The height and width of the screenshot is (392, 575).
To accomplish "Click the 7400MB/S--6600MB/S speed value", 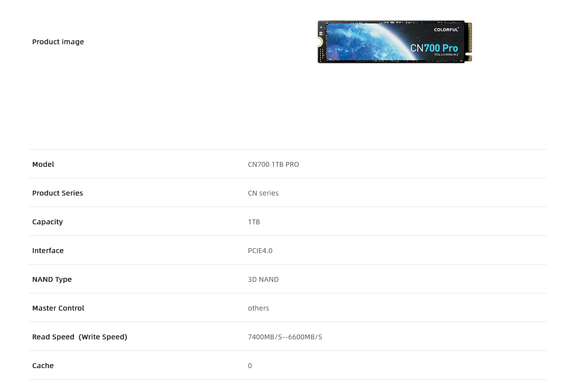I will click(x=285, y=337).
